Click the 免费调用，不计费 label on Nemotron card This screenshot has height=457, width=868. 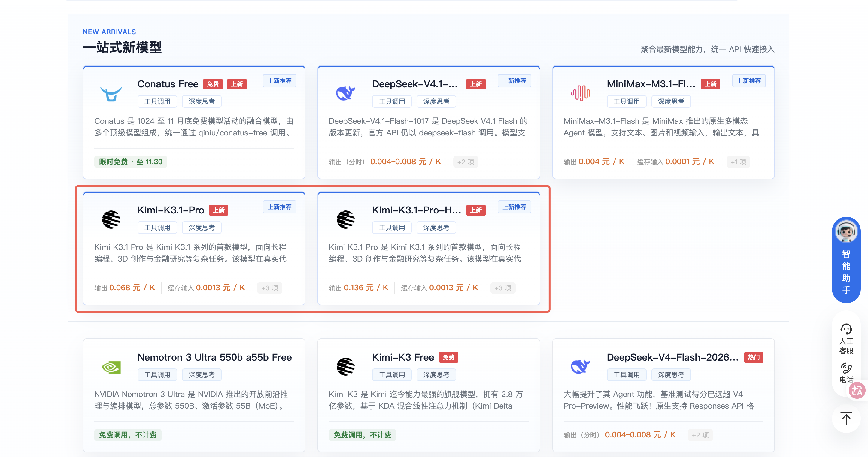[x=128, y=435]
